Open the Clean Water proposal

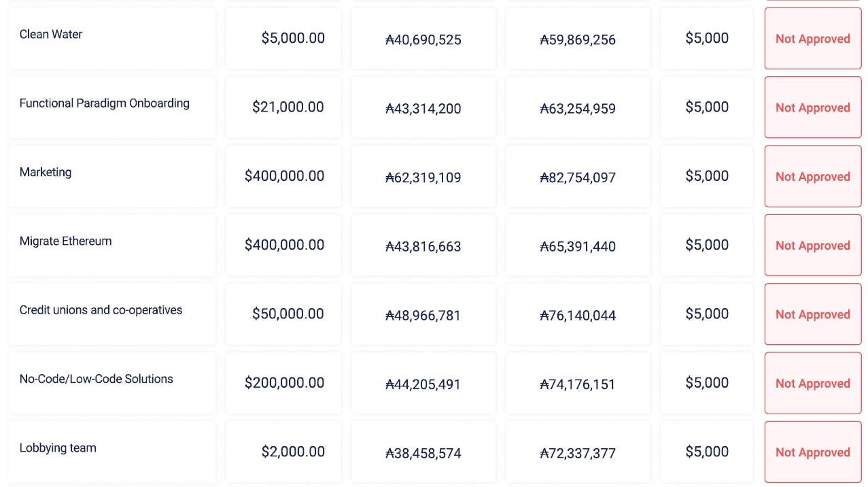click(51, 35)
